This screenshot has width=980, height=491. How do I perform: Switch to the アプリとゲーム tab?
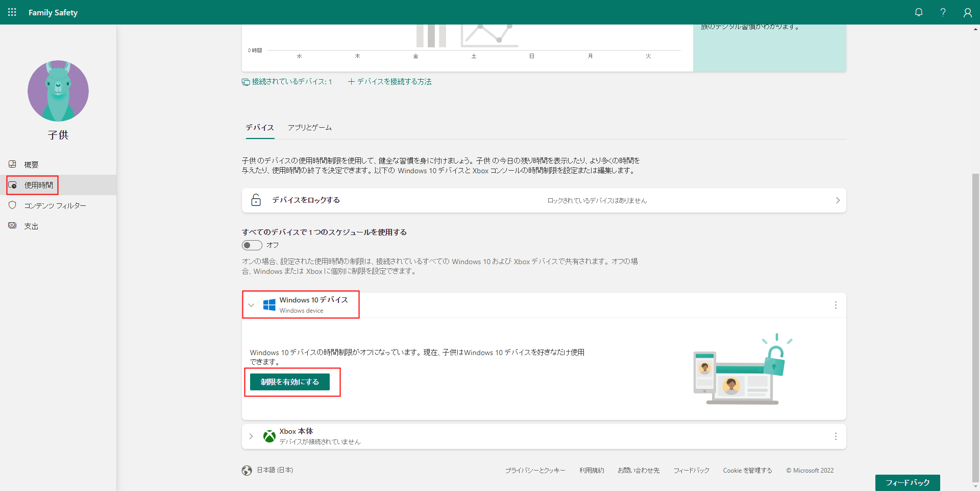point(309,128)
